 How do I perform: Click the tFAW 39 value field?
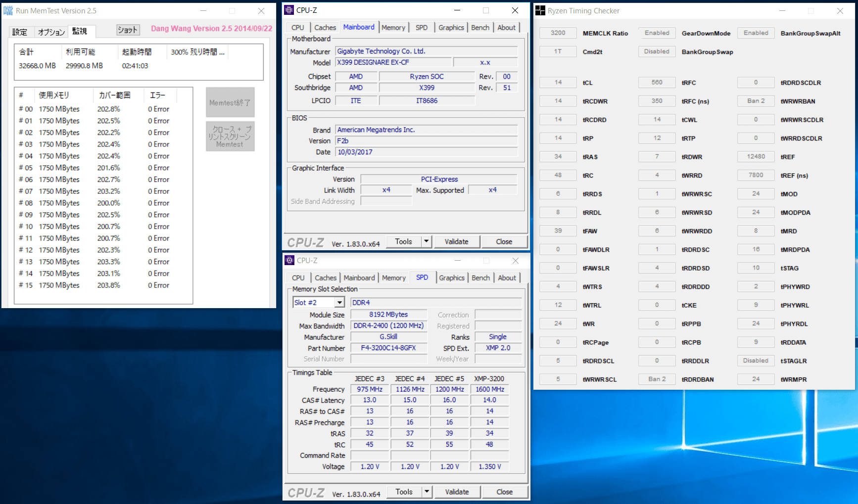tap(558, 230)
